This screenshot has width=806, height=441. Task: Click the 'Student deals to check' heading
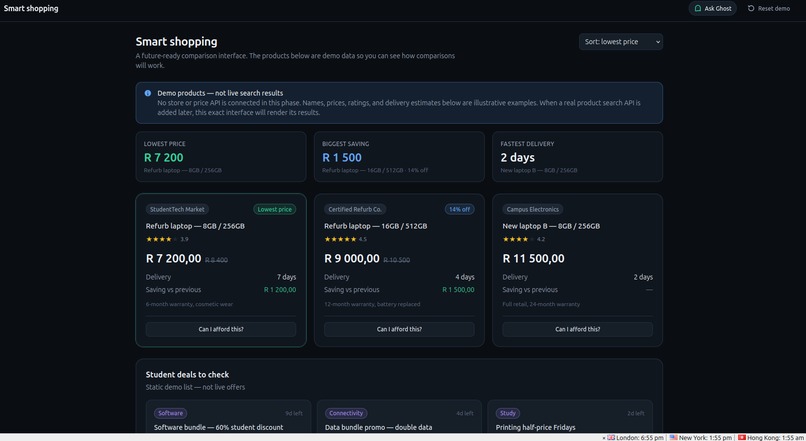coord(187,375)
